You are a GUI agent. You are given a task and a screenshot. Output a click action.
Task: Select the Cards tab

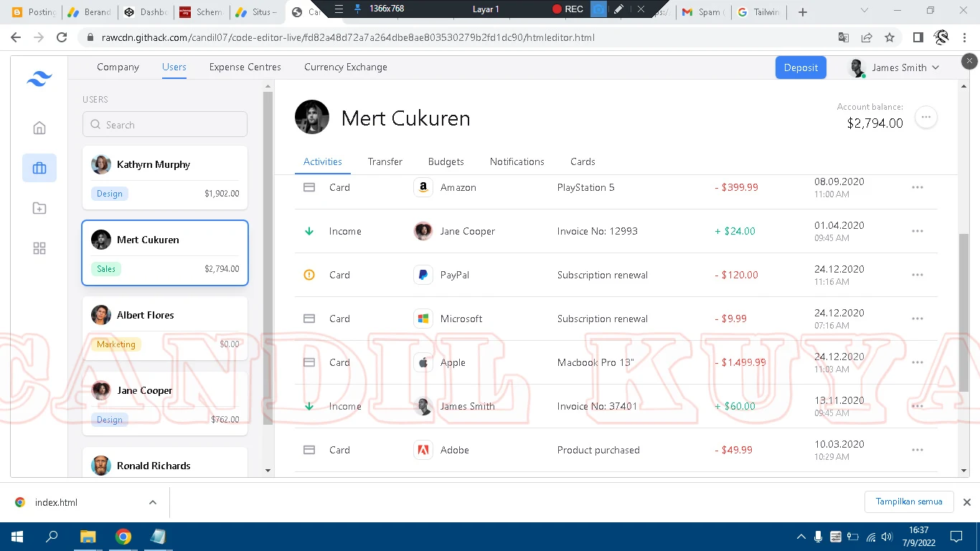coord(583,161)
